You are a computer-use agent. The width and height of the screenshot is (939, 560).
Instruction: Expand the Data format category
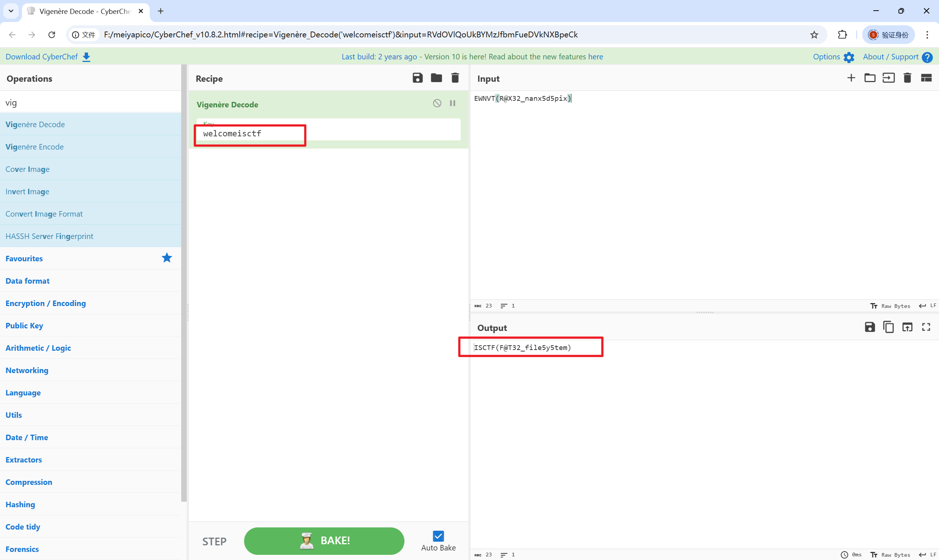coord(28,281)
